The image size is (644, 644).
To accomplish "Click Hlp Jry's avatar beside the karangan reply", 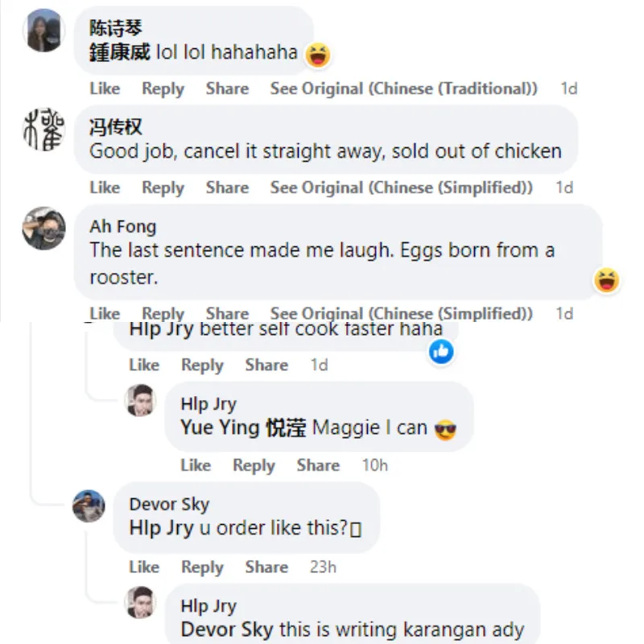I will (141, 602).
